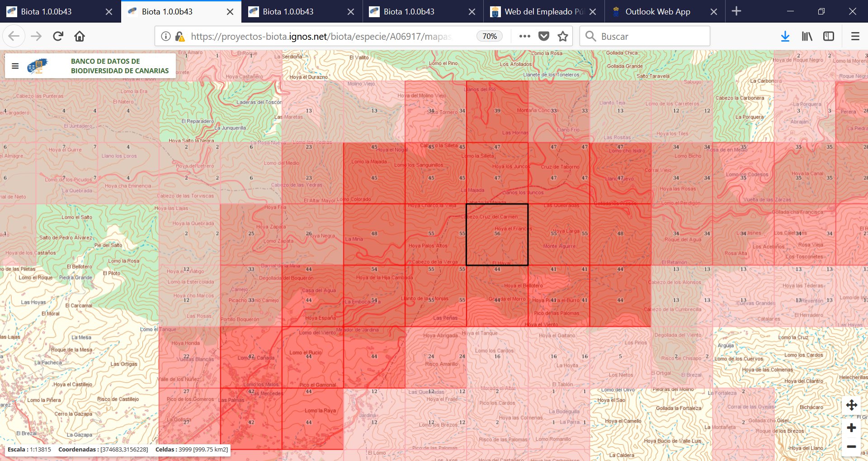This screenshot has height=461, width=868.
Task: Click map label Risco de Castillejo
Action: click(x=118, y=399)
